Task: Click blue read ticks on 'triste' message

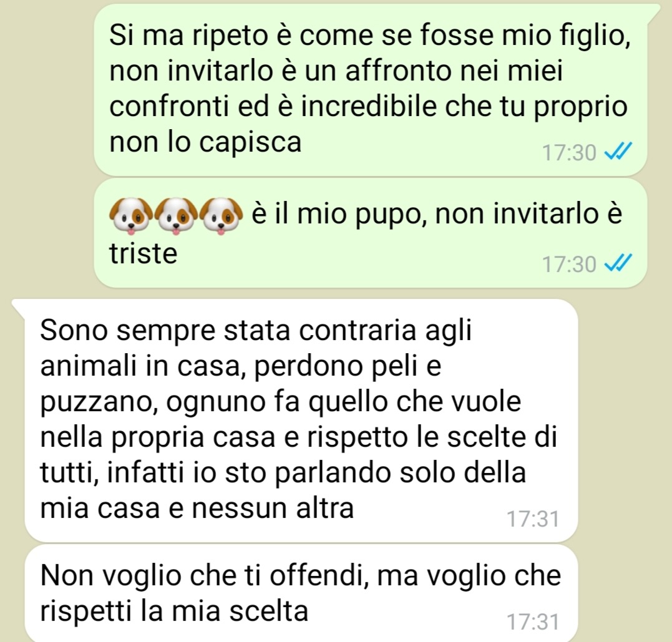Action: tap(618, 263)
